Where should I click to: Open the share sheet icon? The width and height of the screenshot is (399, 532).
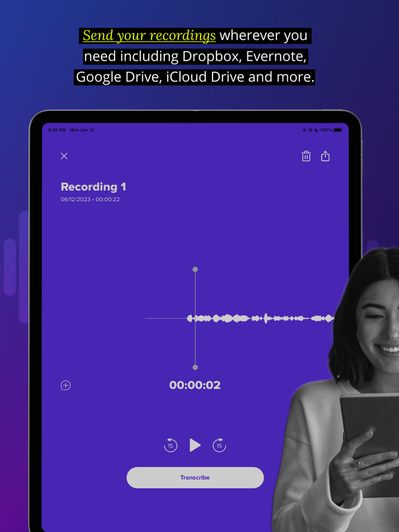point(325,156)
